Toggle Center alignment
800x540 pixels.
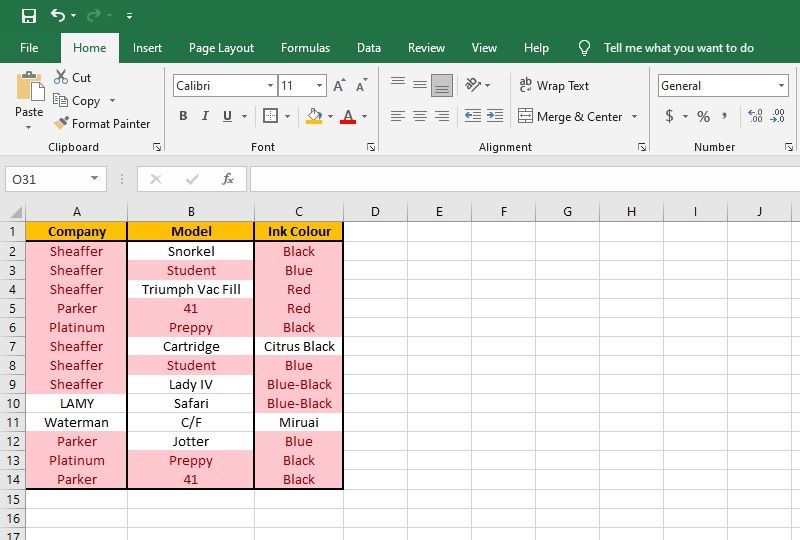click(x=420, y=116)
